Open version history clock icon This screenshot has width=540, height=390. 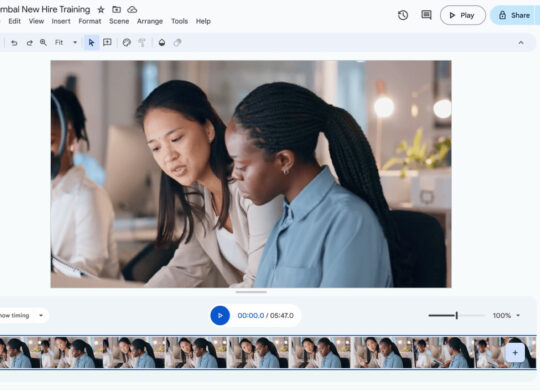pos(403,15)
